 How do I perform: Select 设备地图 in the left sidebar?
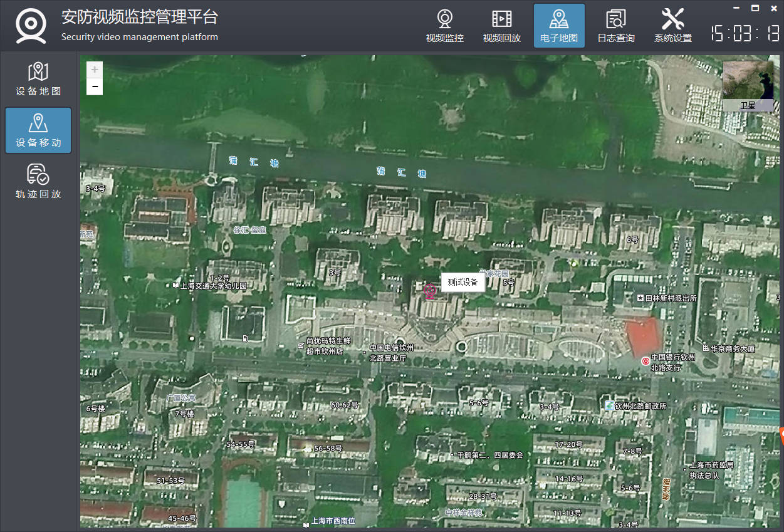38,79
